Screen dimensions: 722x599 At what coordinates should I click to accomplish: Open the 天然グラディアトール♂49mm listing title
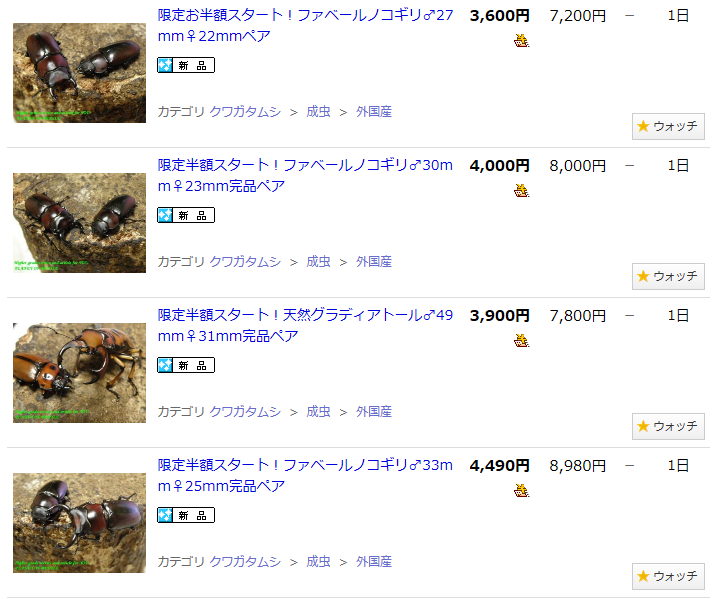tap(305, 326)
